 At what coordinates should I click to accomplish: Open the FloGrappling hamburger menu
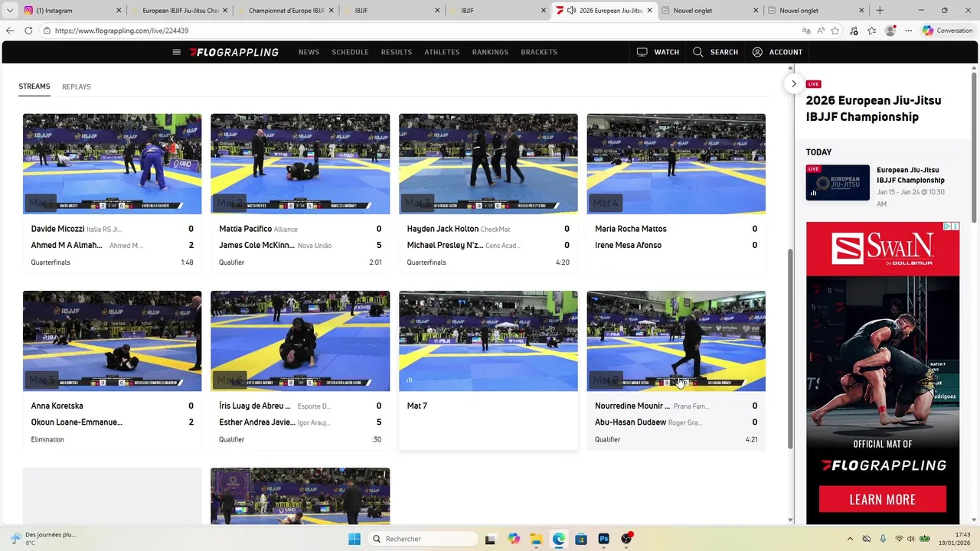176,52
